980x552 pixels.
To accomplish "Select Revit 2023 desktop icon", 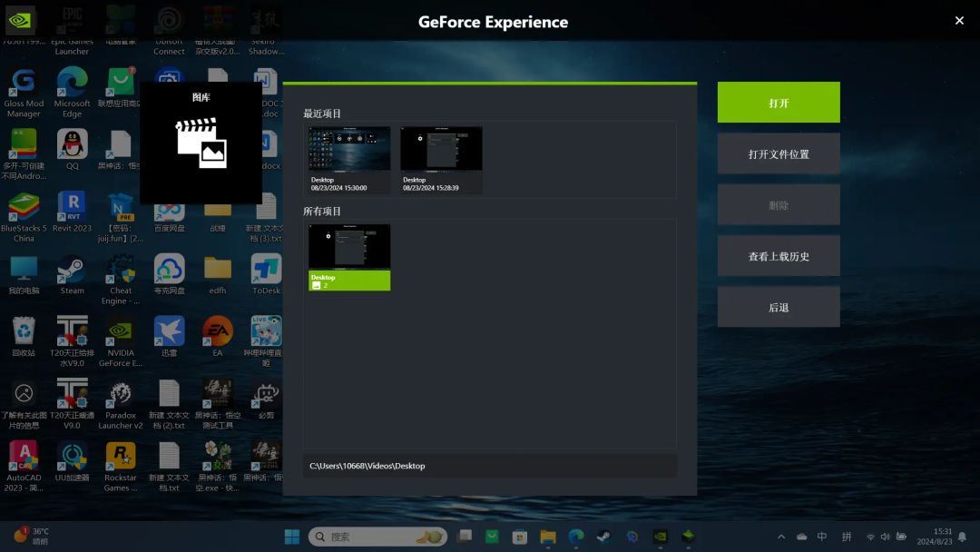I will coord(72,212).
